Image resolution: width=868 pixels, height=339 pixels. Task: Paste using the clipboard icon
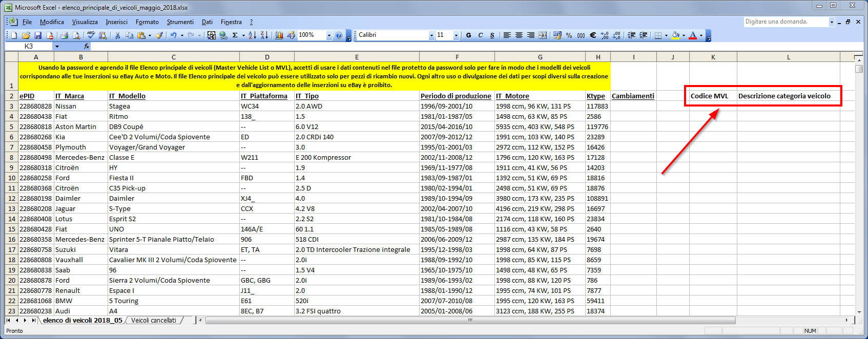[x=141, y=35]
